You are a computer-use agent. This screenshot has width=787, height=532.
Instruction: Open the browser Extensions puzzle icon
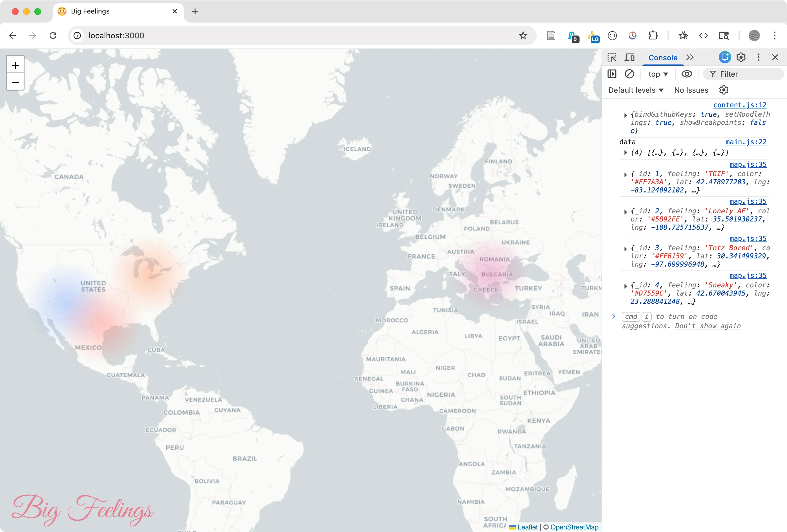tap(653, 36)
